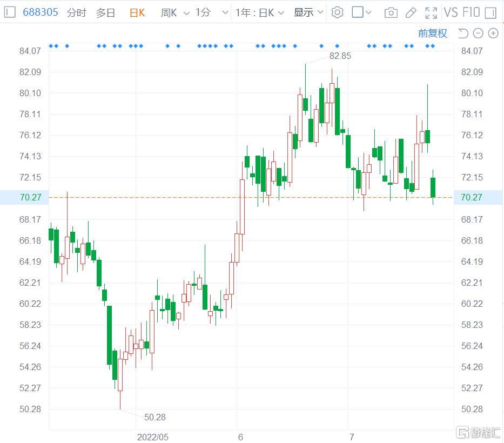Viewport: 504px width, 443px height.
Task: Click the month 7 axis label
Action: coord(352,437)
